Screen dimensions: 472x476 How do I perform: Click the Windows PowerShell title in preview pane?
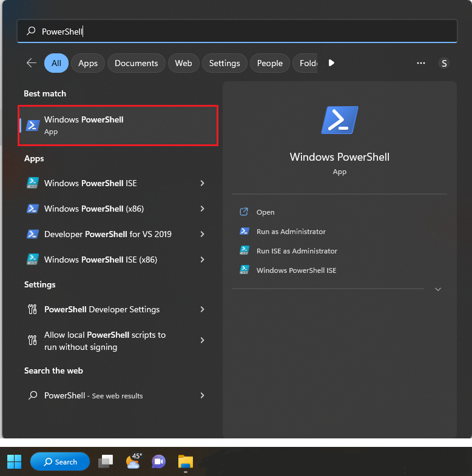339,157
